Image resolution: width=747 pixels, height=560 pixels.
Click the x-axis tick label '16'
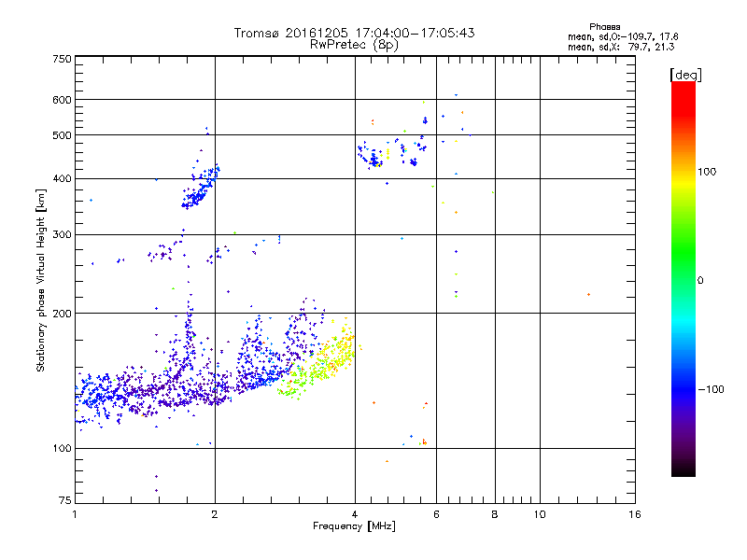click(635, 515)
